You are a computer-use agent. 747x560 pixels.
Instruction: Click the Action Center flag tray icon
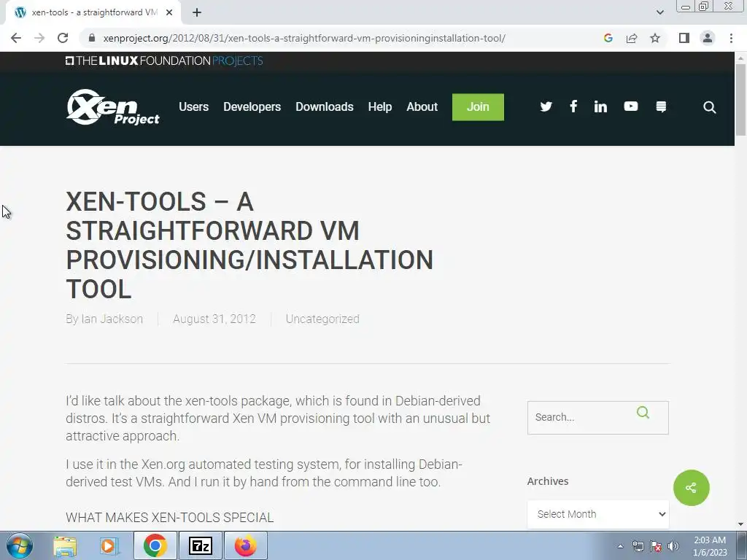[x=656, y=546]
